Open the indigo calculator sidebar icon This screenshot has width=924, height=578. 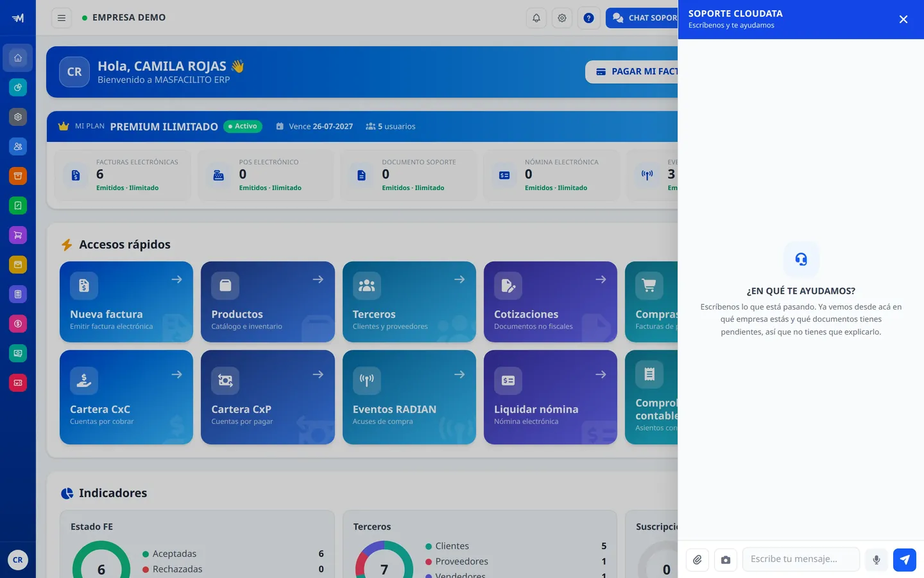18,294
